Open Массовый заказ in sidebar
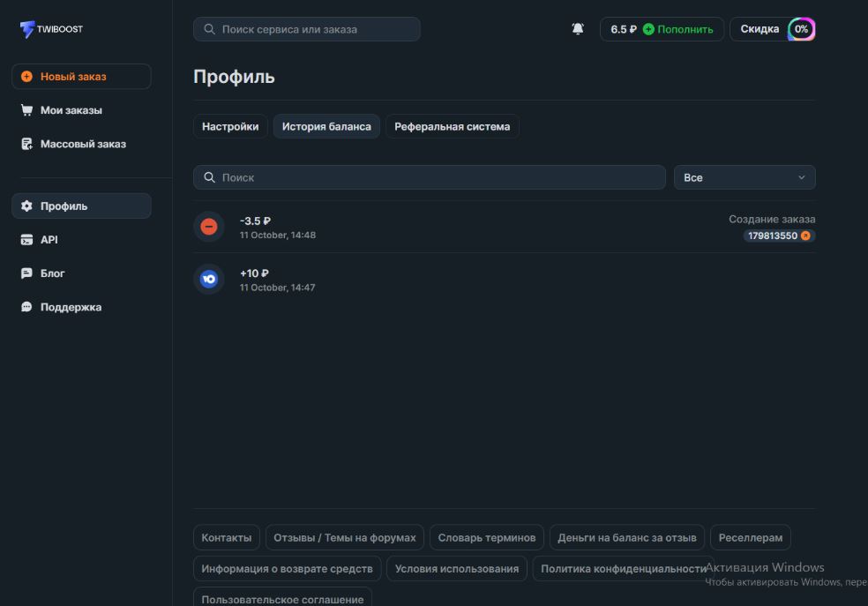This screenshot has height=606, width=868. point(82,144)
